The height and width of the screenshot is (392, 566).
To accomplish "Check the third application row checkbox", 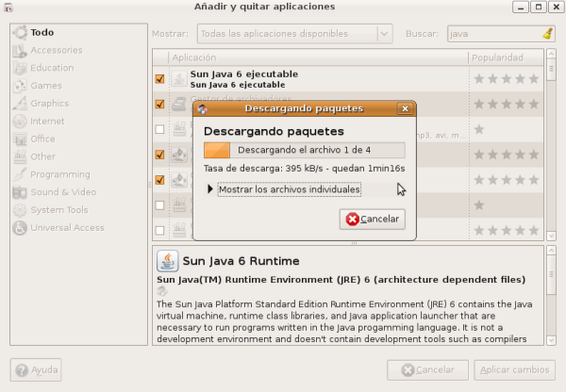I will 159,129.
